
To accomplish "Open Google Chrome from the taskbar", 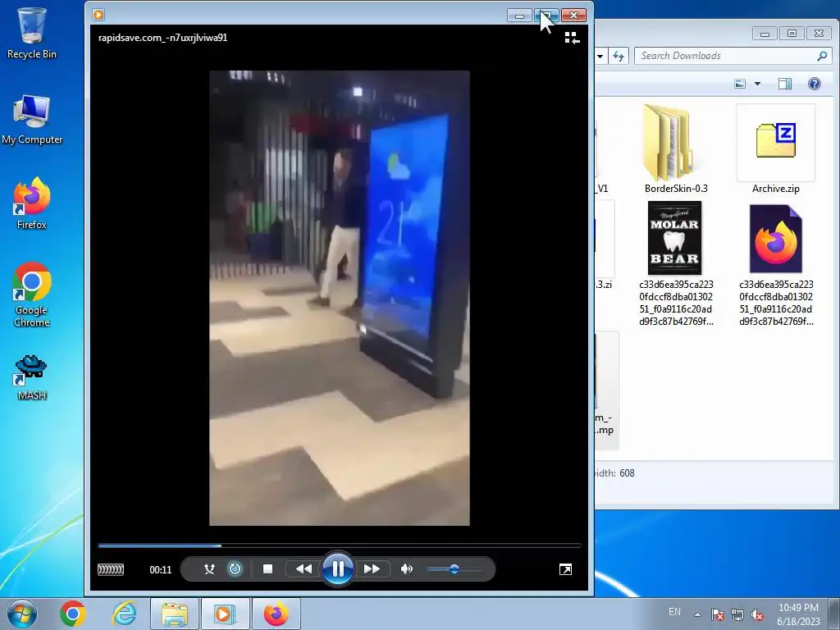I will click(73, 614).
